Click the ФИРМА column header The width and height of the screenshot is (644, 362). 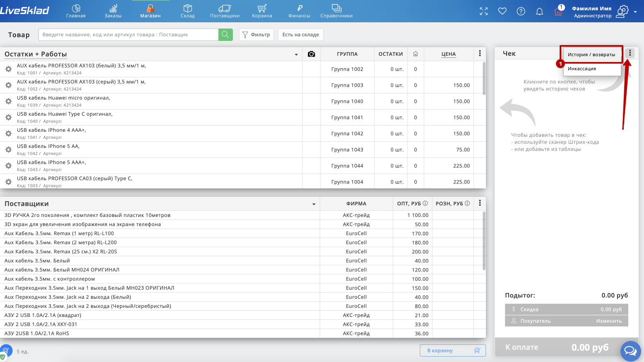click(x=357, y=204)
